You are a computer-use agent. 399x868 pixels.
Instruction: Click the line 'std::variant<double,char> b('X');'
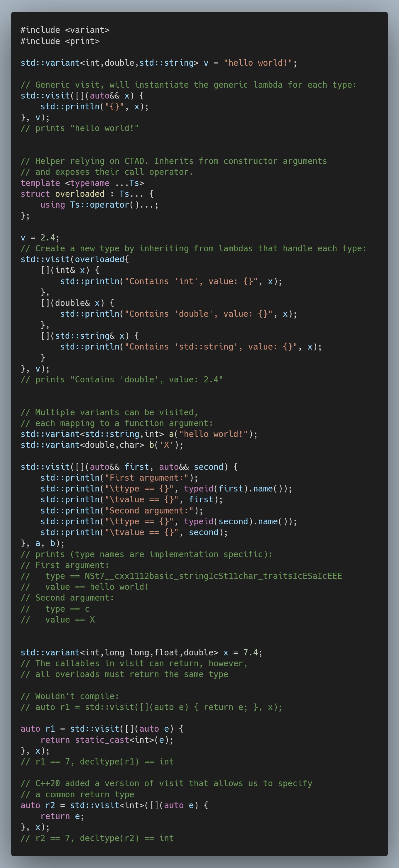pyautogui.click(x=102, y=445)
